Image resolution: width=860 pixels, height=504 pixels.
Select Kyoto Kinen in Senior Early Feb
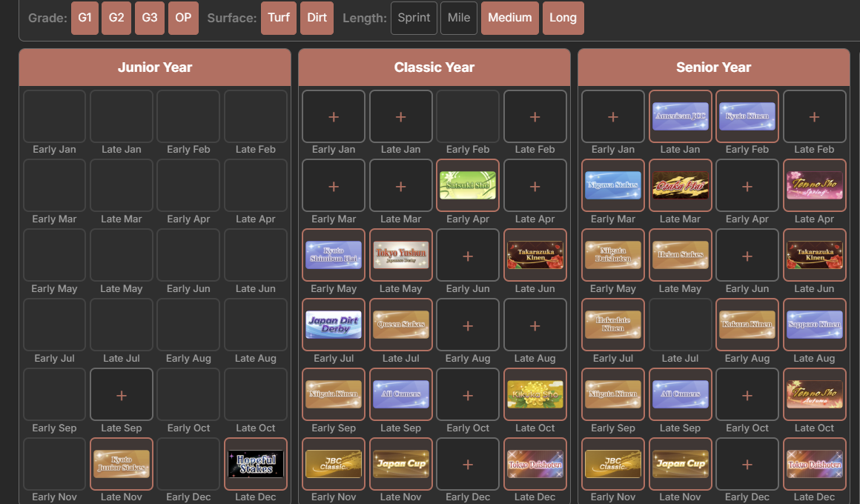(747, 116)
